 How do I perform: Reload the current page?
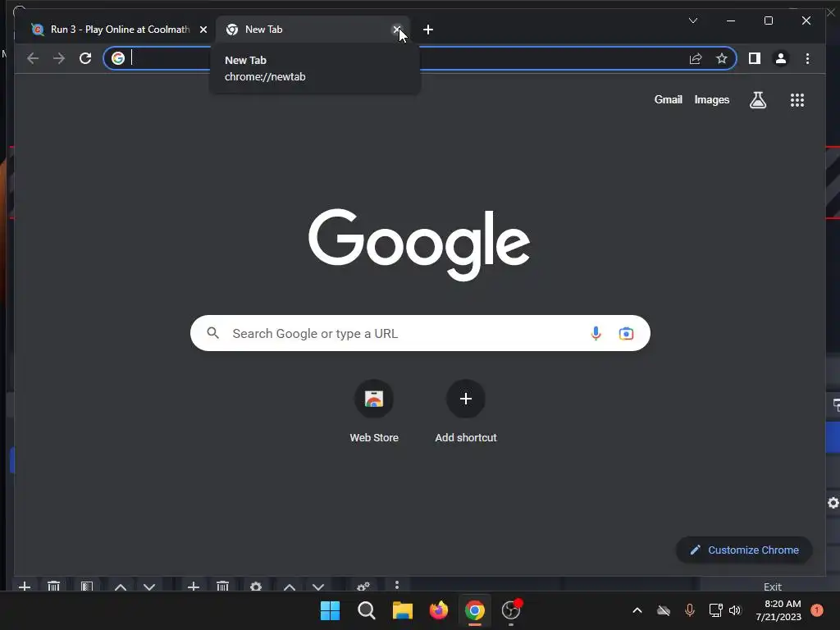point(85,58)
